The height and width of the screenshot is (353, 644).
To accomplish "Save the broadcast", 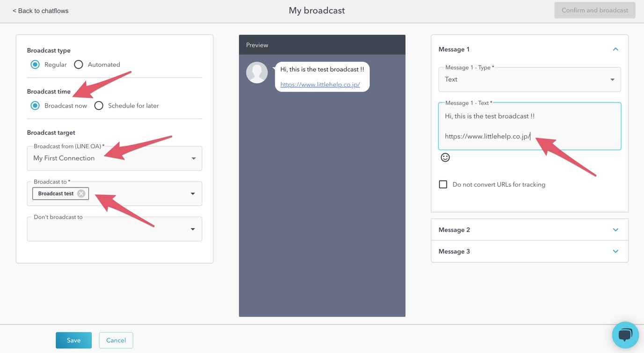I will pos(73,340).
